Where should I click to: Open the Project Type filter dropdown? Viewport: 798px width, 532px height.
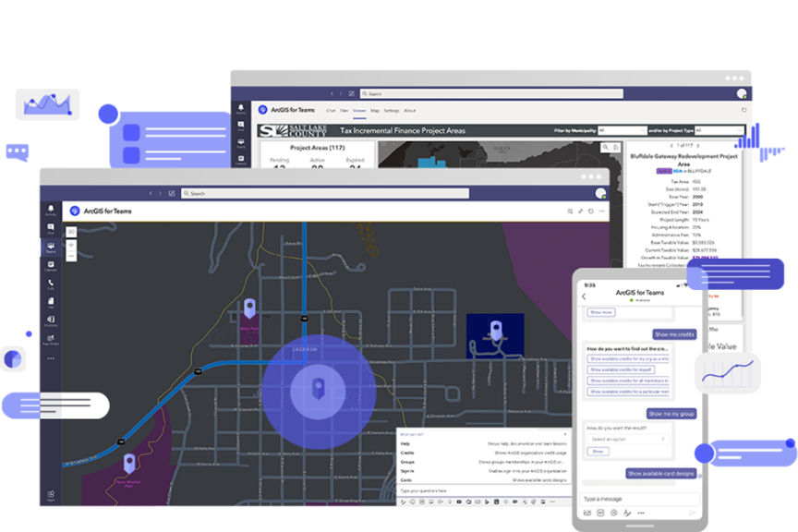click(719, 130)
